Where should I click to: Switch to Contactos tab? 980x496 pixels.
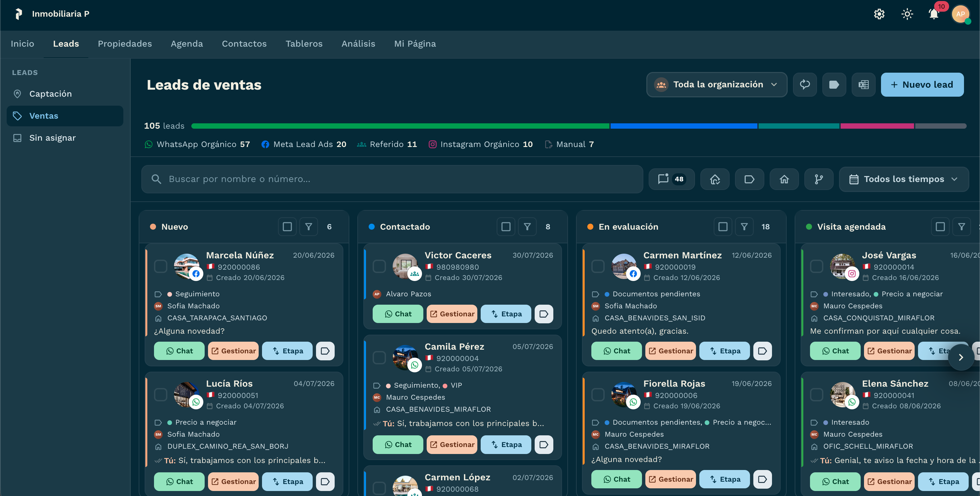(x=244, y=44)
